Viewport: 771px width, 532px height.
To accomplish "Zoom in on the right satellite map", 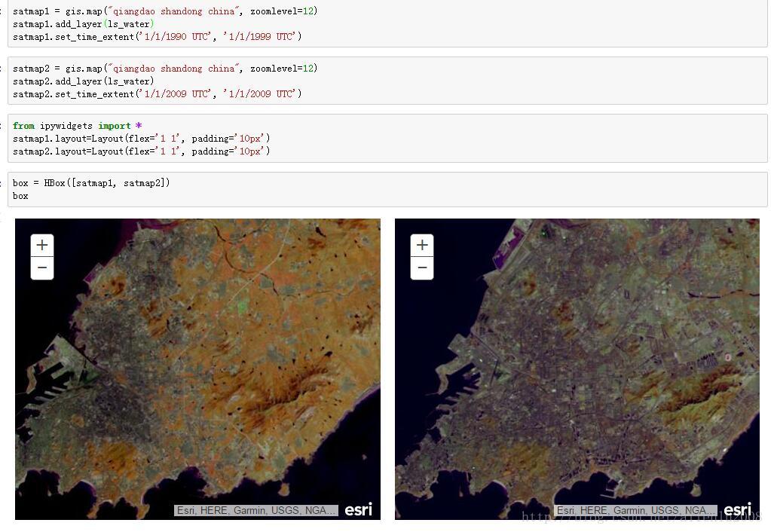I will (422, 245).
